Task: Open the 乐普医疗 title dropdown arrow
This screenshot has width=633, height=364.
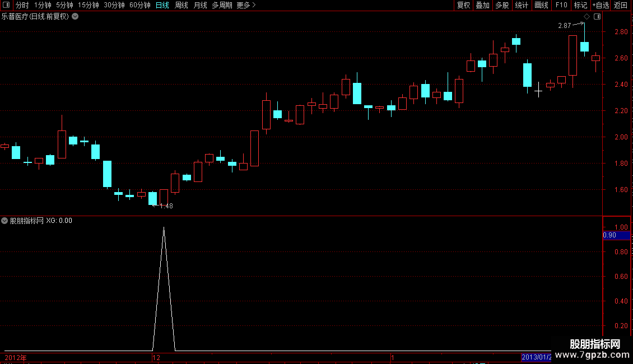Action: 75,17
